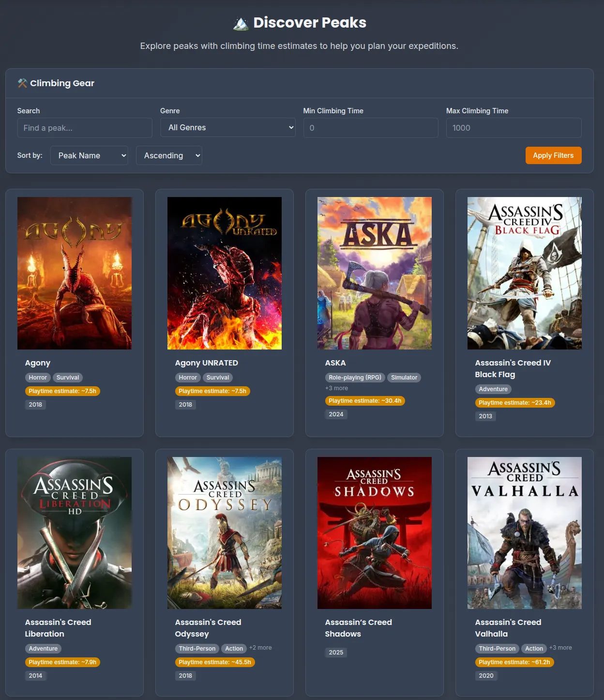Screen dimensions: 604x700
Task: Click Adventure tag on Liberation card
Action: pos(43,649)
